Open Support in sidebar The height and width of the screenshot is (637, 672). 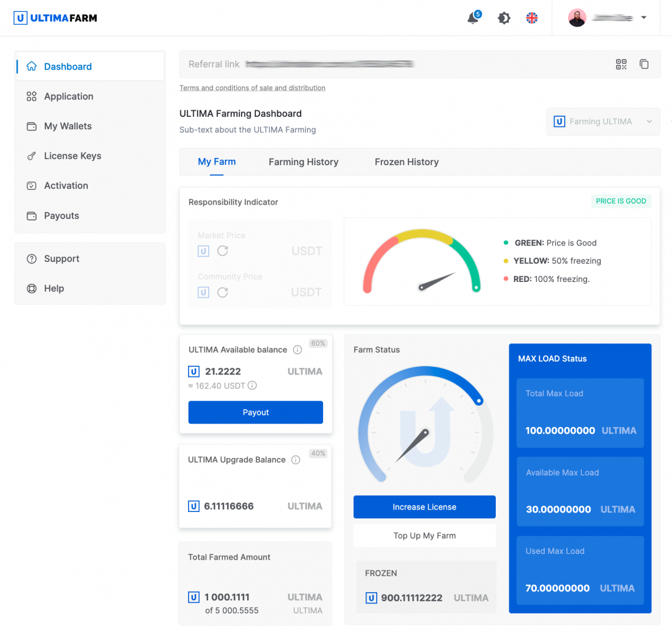point(90,259)
